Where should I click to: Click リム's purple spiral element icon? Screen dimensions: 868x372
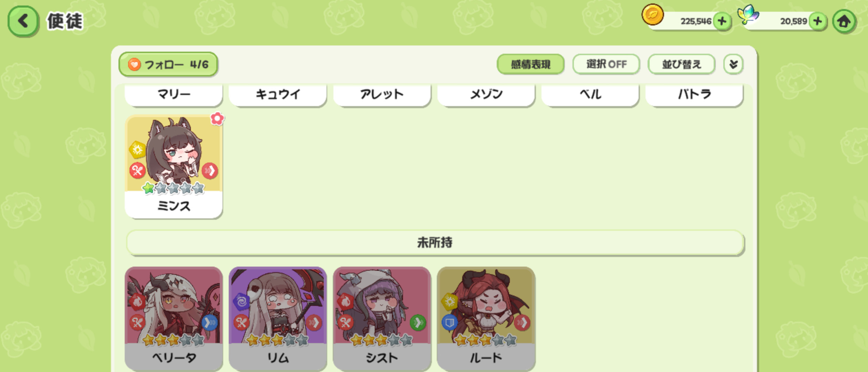pyautogui.click(x=241, y=302)
